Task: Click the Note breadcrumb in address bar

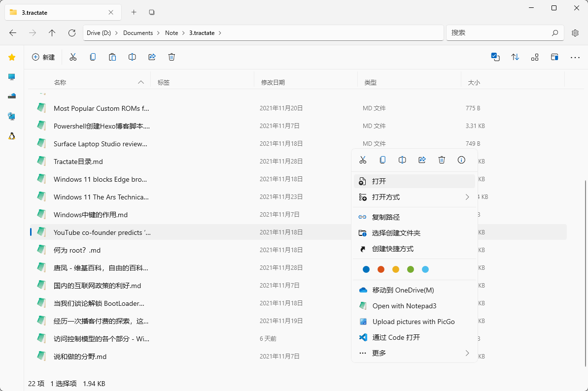Action: [172, 33]
